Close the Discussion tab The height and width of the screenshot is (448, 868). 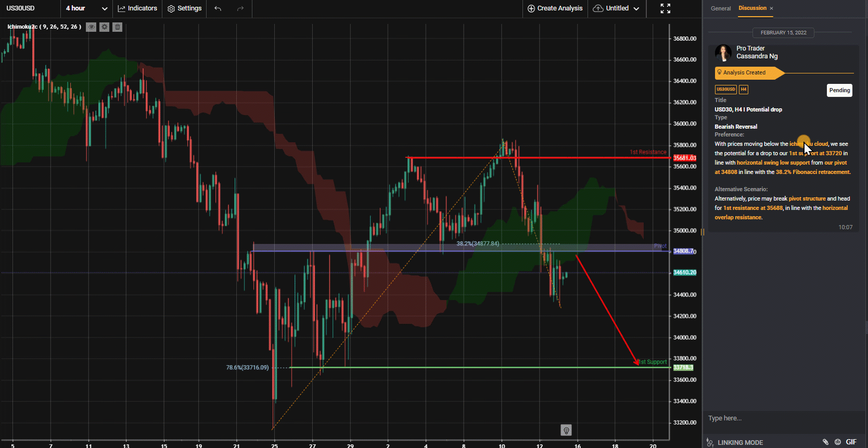(771, 8)
